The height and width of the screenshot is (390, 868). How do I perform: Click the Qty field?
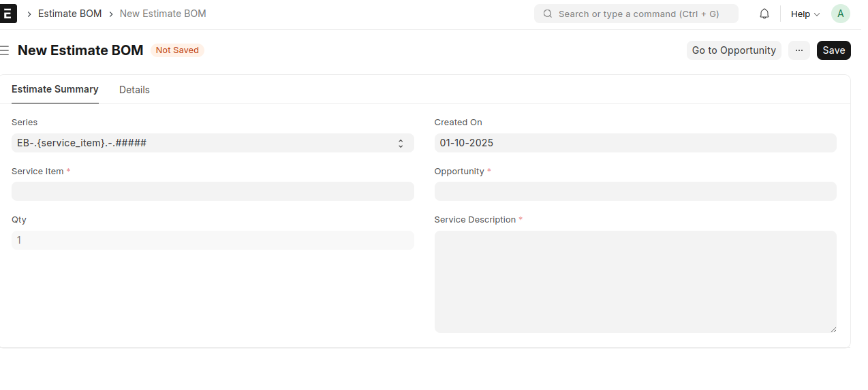[x=213, y=240]
